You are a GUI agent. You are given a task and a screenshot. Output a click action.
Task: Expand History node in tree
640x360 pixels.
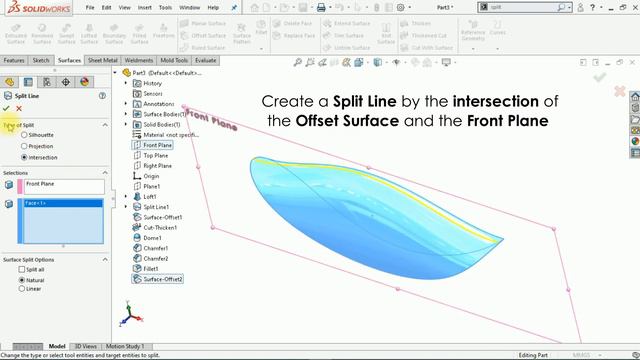126,83
